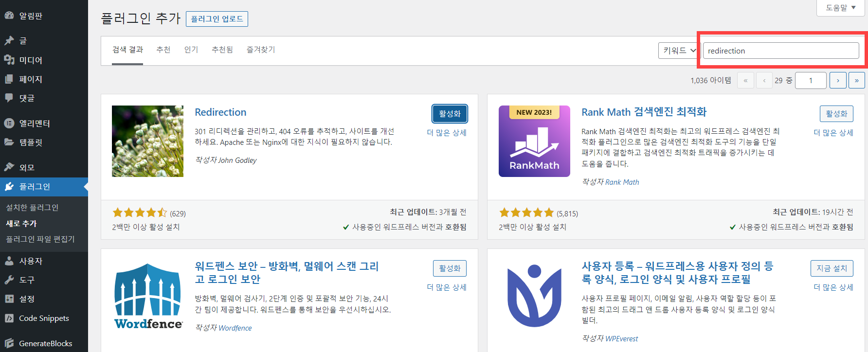Open the 사용자 등록 plugin title link
This screenshot has height=352, width=868.
[x=677, y=273]
